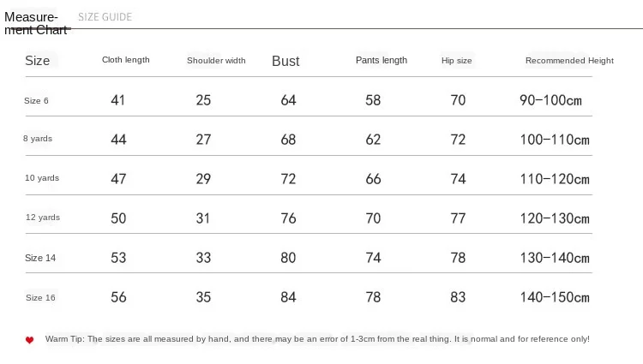Viewport: 643px width, 364px height.
Task: Select the 12 yards row label
Action: [x=43, y=217]
